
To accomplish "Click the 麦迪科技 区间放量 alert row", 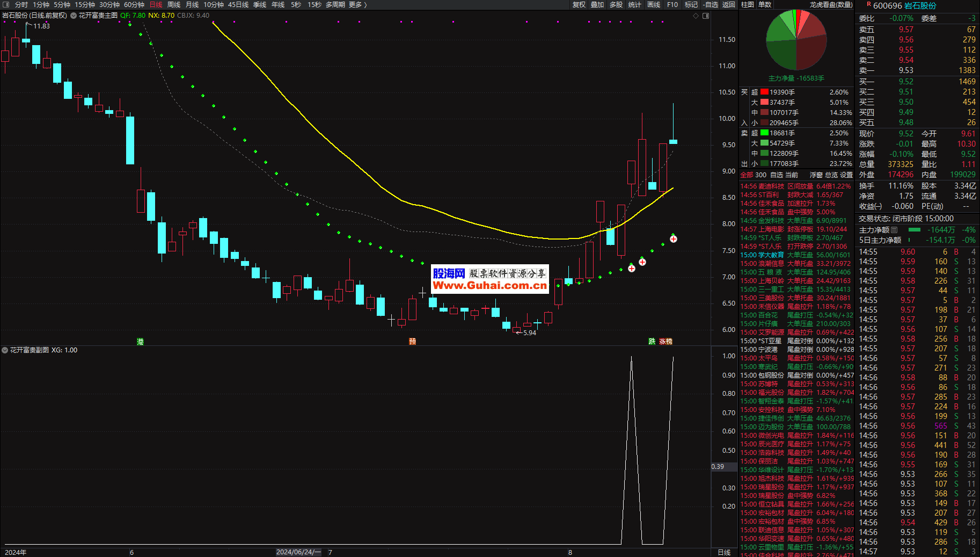I will pos(795,186).
